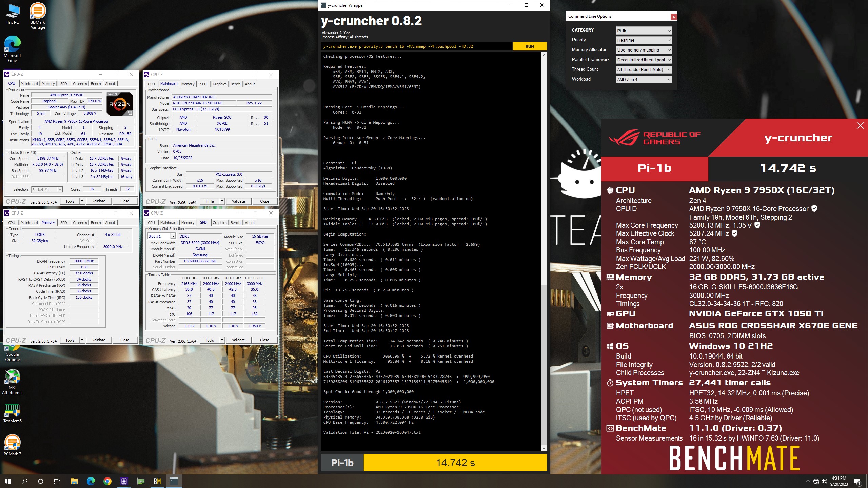Click Validate in CPU-Z SPD window
Image resolution: width=868 pixels, height=488 pixels.
pos(238,340)
